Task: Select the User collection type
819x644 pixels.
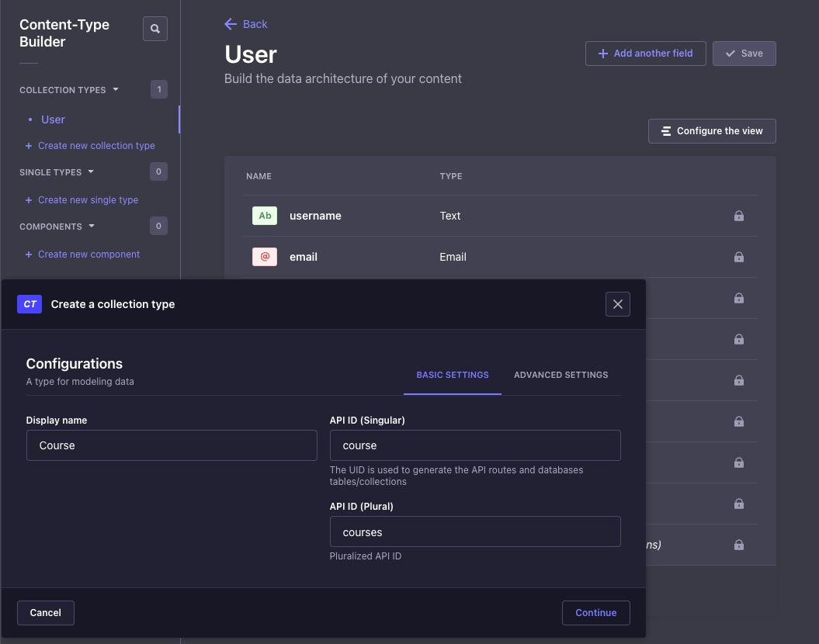Action: pyautogui.click(x=53, y=119)
